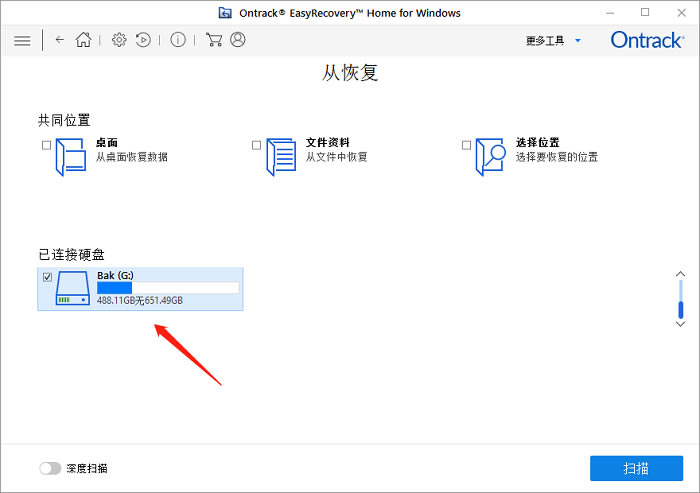700x493 pixels.
Task: Resume recovery with the circular play icon
Action: [143, 40]
